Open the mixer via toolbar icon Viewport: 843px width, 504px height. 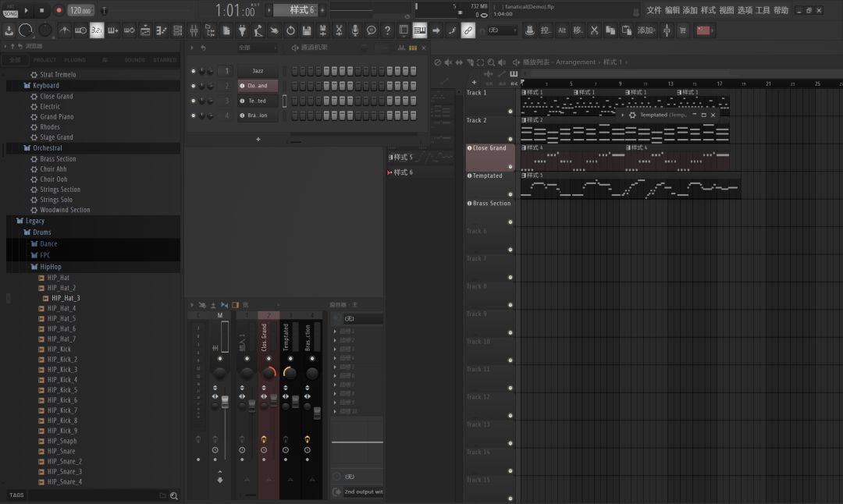pyautogui.click(x=194, y=30)
